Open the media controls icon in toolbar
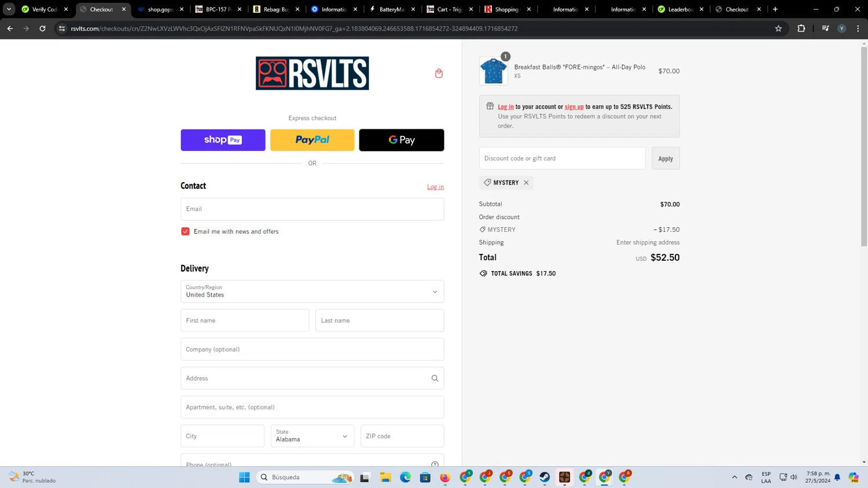Viewport: 868px width, 488px height. [825, 28]
